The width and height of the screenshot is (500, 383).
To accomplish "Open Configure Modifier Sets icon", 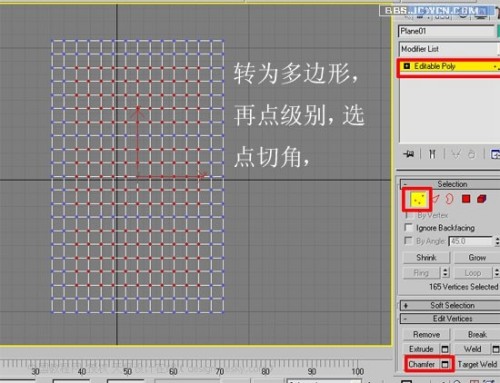I will (x=496, y=154).
